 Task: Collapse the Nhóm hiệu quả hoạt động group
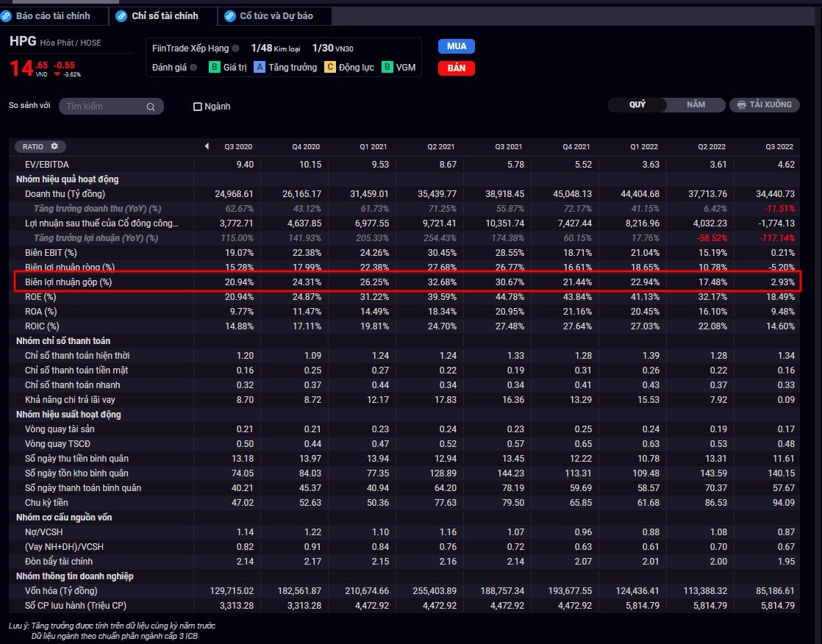coord(67,179)
